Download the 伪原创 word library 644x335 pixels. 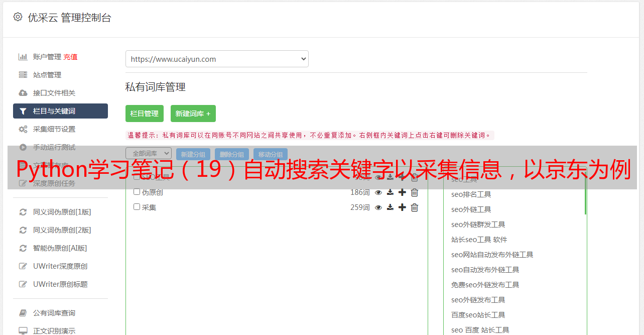click(390, 192)
